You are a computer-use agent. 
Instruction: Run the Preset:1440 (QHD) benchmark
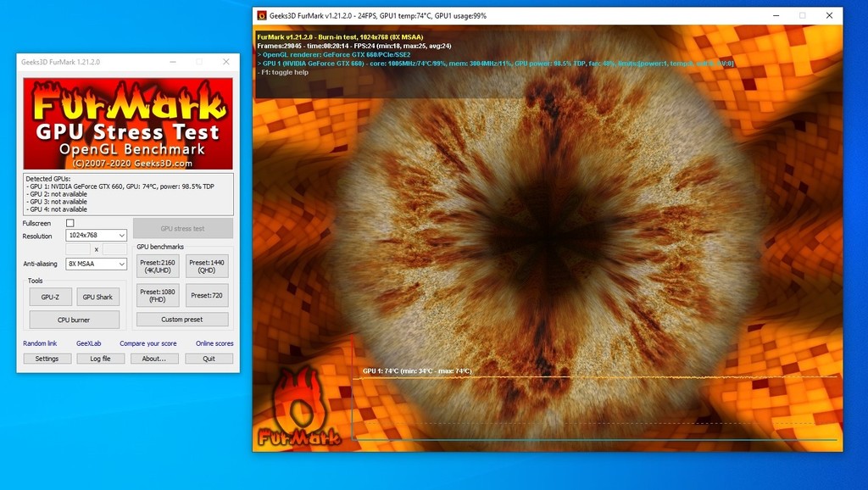[207, 266]
